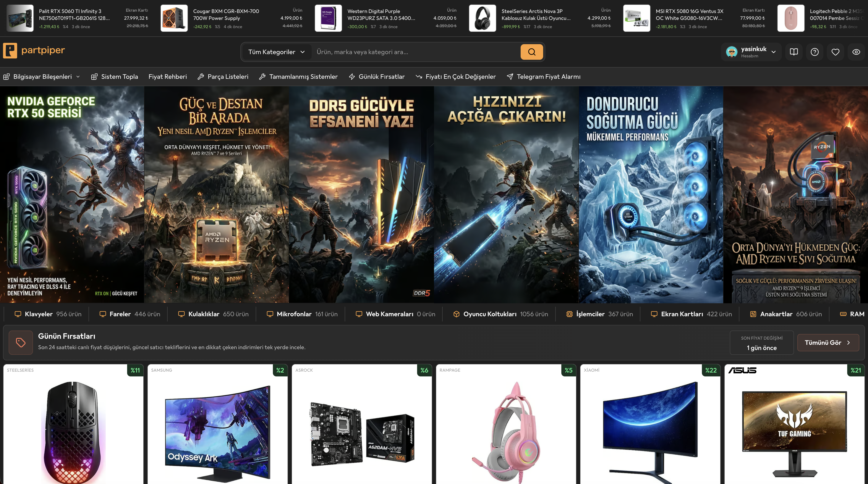
Task: Open MSI RTX 5080 Ventus ticker item
Action: (694, 18)
